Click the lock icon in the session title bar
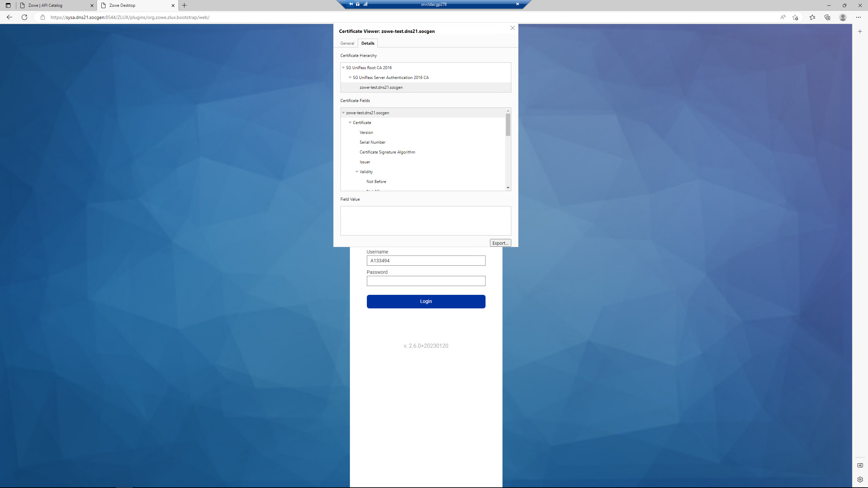Image resolution: width=868 pixels, height=488 pixels. pyautogui.click(x=357, y=4)
